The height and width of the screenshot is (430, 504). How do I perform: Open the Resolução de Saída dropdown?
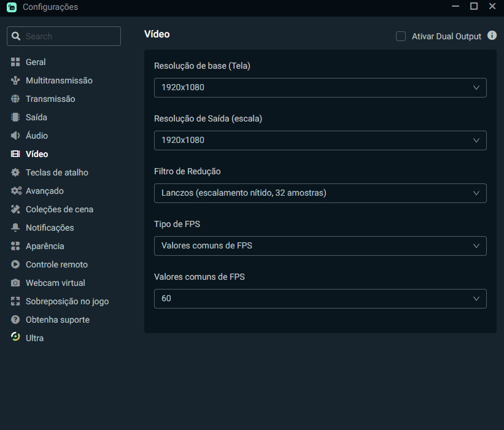click(x=320, y=140)
